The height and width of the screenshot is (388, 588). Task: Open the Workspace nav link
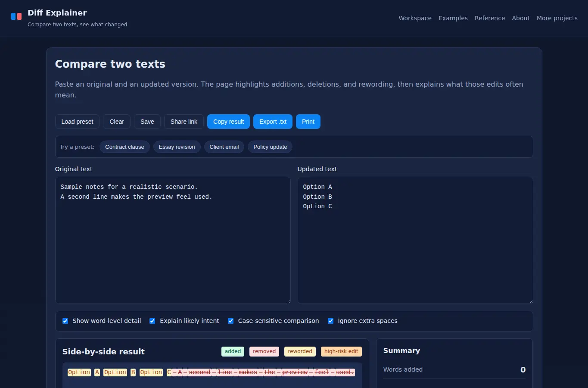point(415,18)
